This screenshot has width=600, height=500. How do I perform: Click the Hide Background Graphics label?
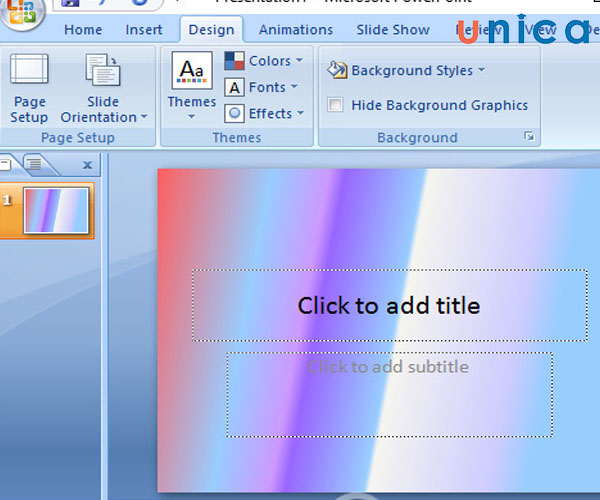[440, 105]
